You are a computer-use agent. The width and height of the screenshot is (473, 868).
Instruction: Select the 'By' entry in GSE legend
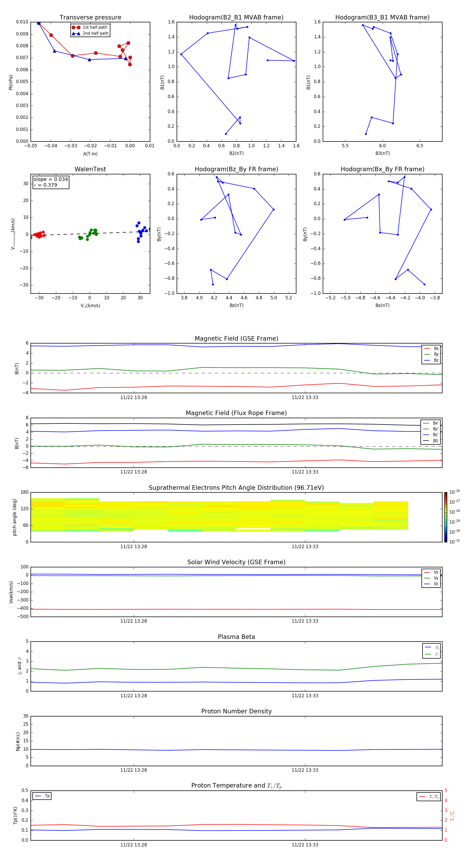(431, 354)
